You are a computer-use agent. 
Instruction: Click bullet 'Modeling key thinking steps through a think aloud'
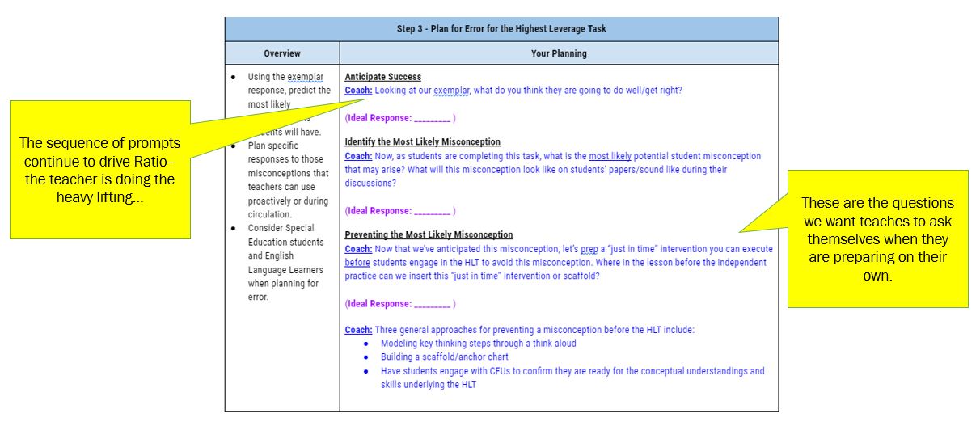tap(478, 344)
